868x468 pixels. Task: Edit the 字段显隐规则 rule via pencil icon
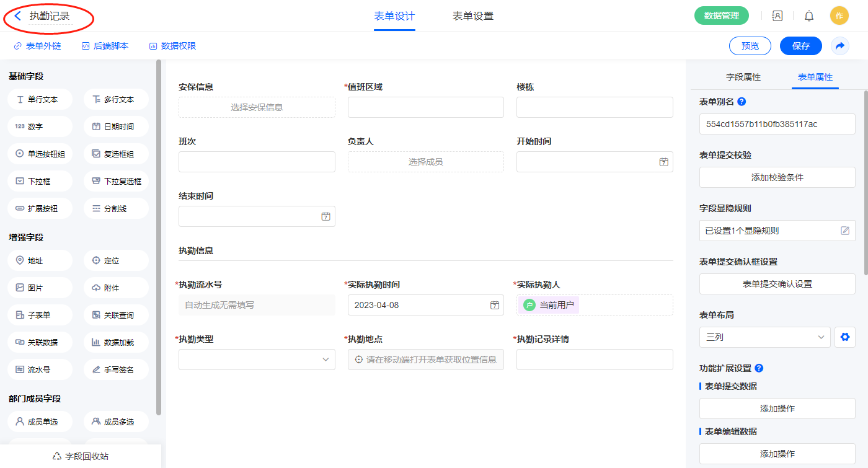[844, 231]
